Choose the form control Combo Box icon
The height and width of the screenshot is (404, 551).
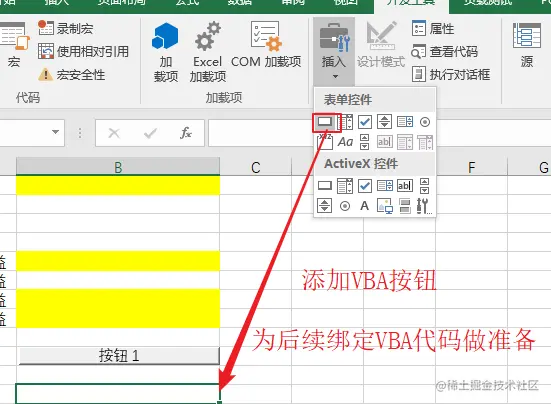345,122
